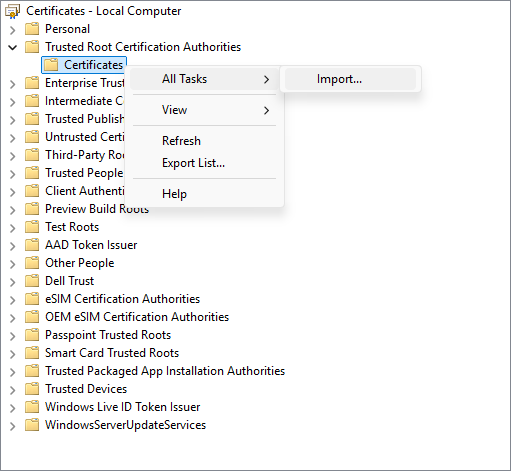Click the Test Roots folder icon
The image size is (511, 471).
[x=32, y=227]
